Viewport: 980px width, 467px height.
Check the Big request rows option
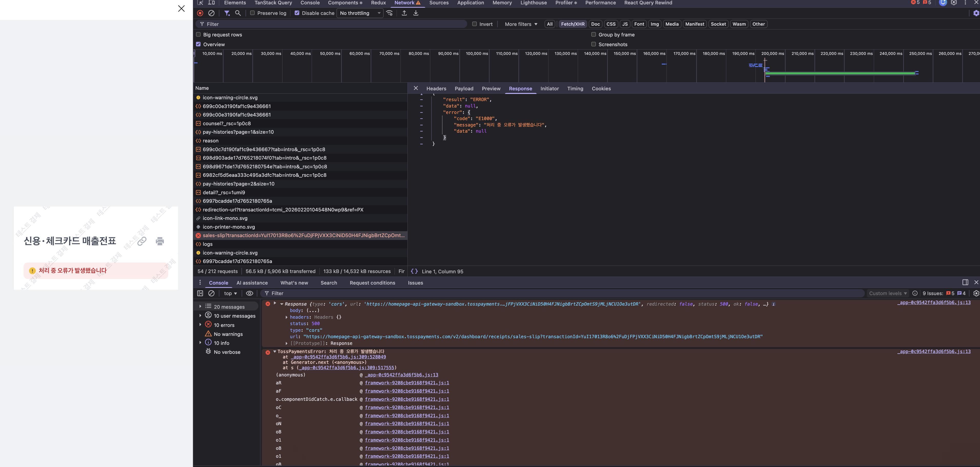[x=198, y=35]
